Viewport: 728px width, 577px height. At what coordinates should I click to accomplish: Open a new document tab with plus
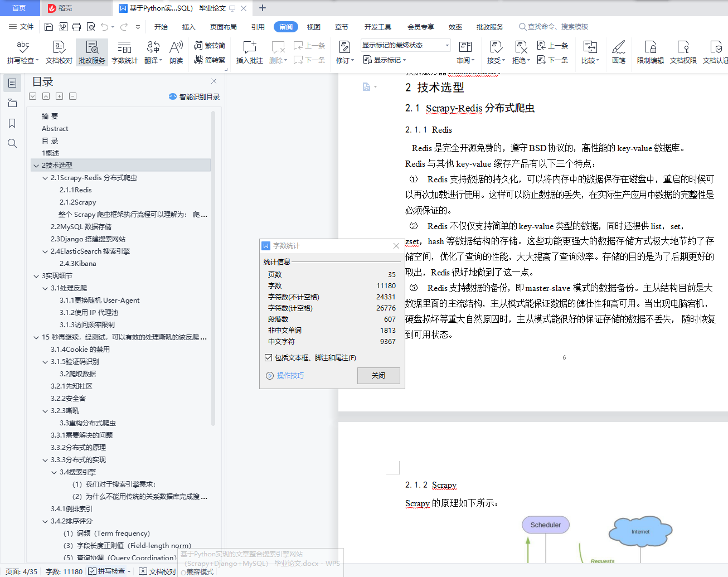click(263, 8)
